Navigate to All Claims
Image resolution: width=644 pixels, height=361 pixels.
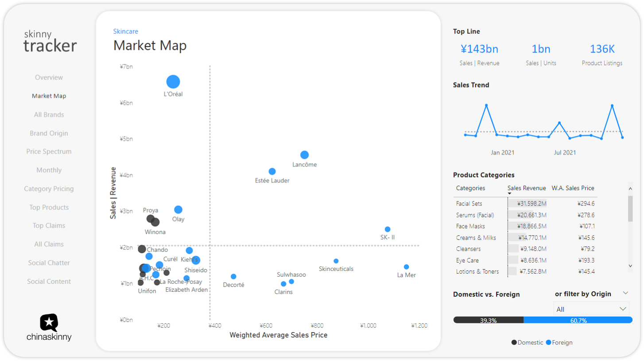(49, 244)
